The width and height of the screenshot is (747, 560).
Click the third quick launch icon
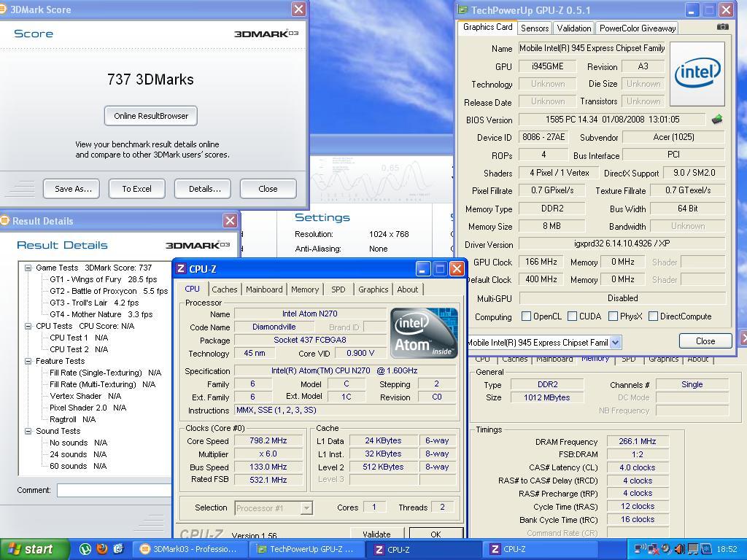118,549
